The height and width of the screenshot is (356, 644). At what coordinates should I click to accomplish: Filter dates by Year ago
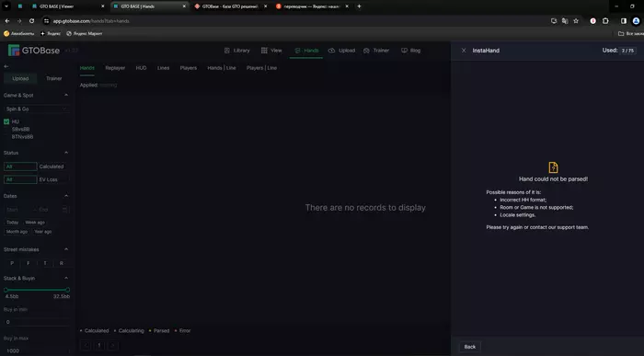(42, 232)
